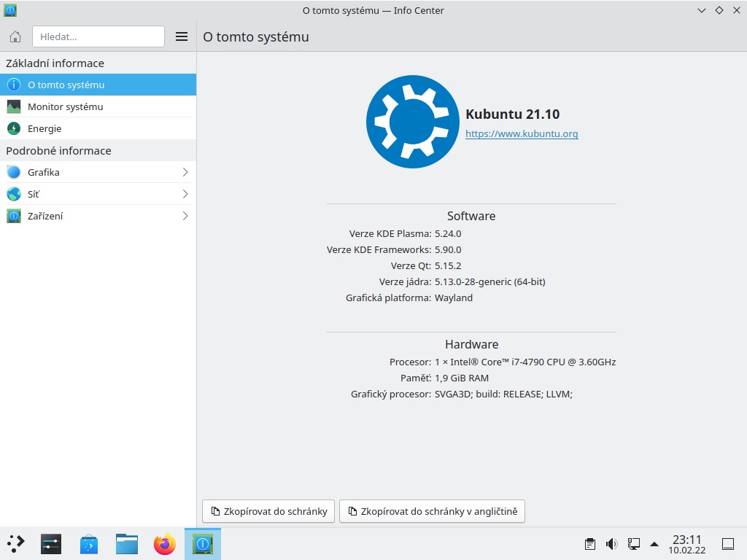This screenshot has height=560, width=747.
Task: Click the Podrobné informace header
Action: [58, 151]
